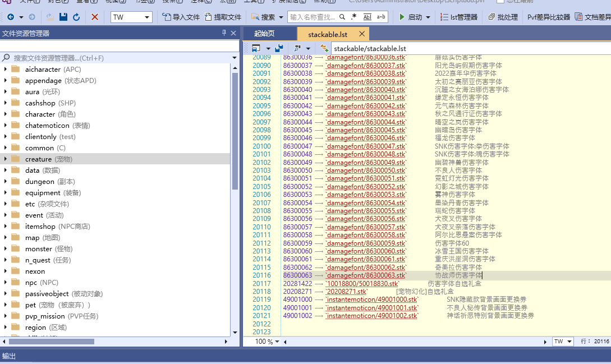The width and height of the screenshot is (611, 364).
Task: Click the save (floppy disk) icon
Action: [63, 16]
